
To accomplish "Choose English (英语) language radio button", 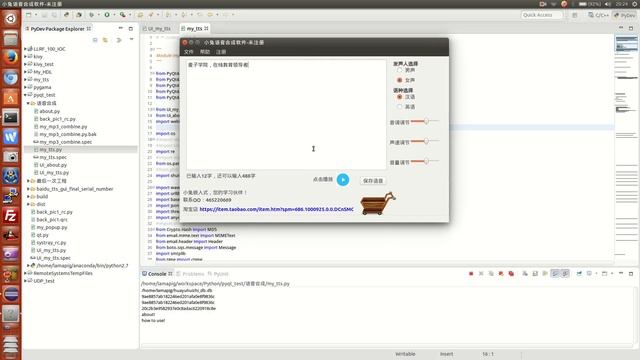I will (400, 107).
